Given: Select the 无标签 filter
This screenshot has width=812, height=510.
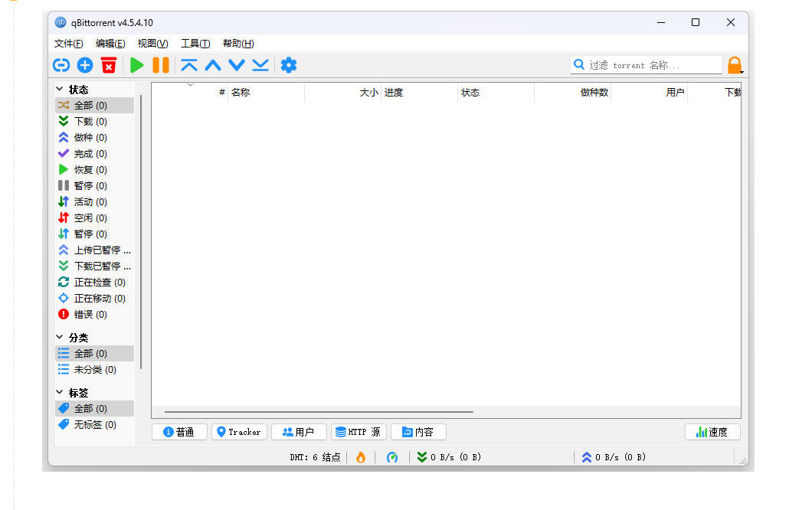Looking at the screenshot, I should [x=87, y=424].
